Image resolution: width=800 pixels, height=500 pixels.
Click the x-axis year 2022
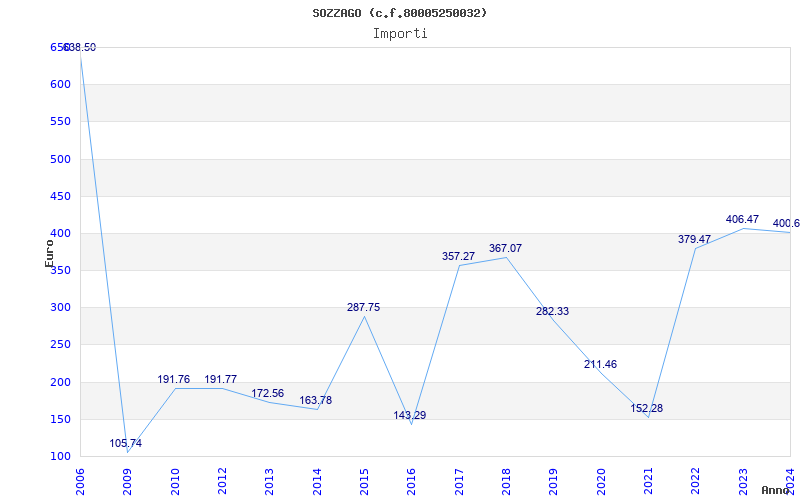695,481
